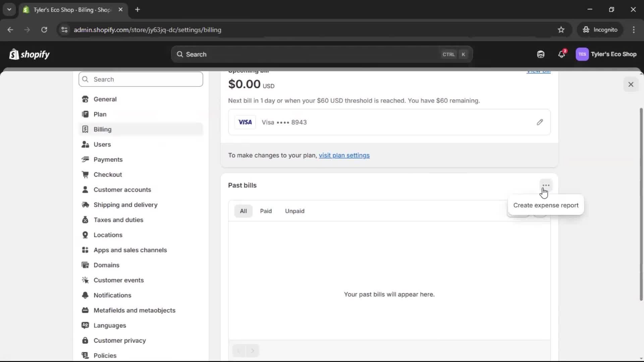Type in the settings Search field
The height and width of the screenshot is (362, 644).
point(141,79)
